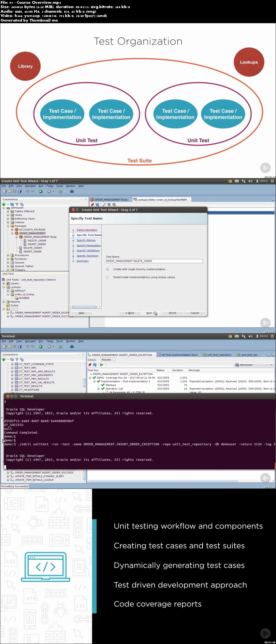The height and width of the screenshot is (644, 276).
Task: Expand the Library node in Unit Test panel
Action: click(x=4, y=283)
